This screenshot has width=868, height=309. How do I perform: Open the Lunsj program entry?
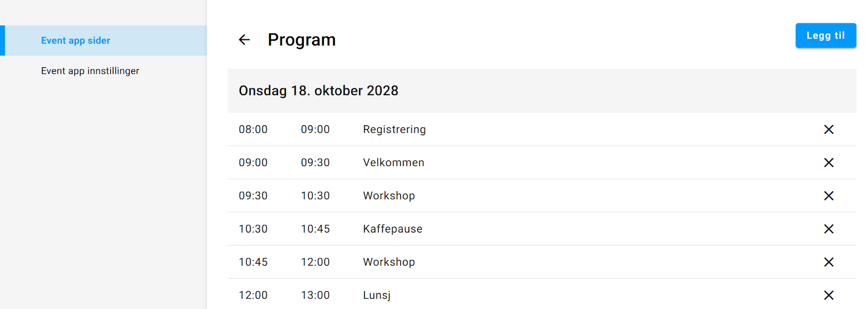pyautogui.click(x=377, y=295)
